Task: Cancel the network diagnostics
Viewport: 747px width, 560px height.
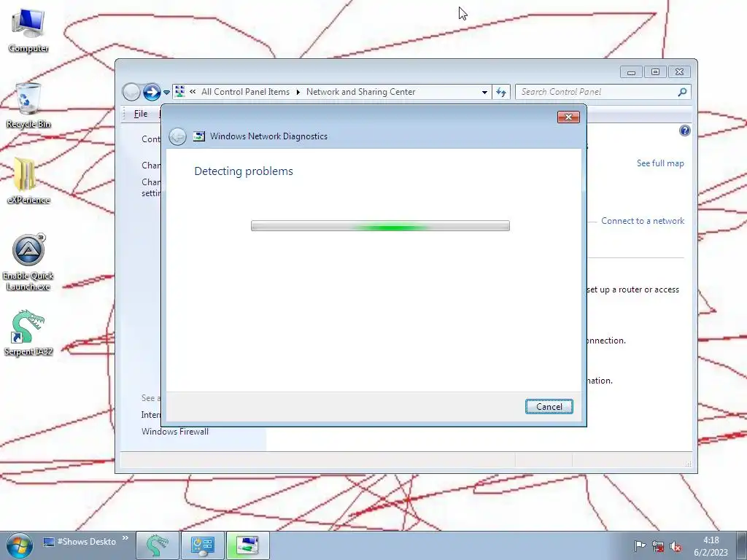Action: (549, 407)
